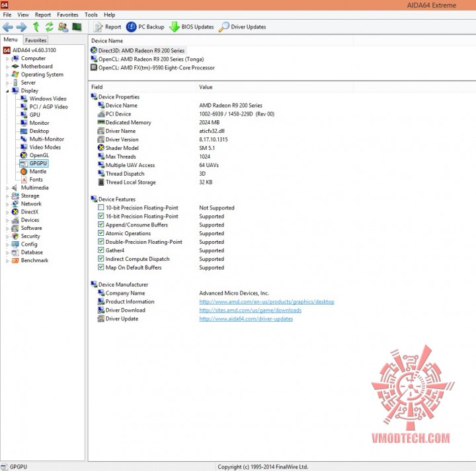Expand the Network tree node
Viewport: 476px width, 471px height.
7,204
